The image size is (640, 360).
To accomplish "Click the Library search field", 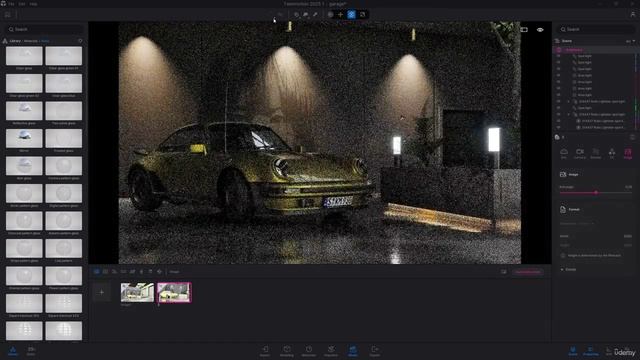I will tap(44, 29).
